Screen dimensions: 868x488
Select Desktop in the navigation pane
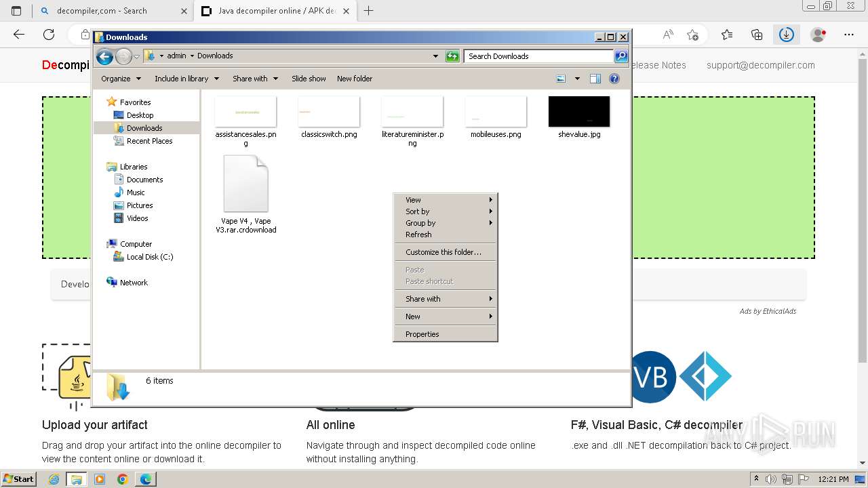click(x=140, y=115)
